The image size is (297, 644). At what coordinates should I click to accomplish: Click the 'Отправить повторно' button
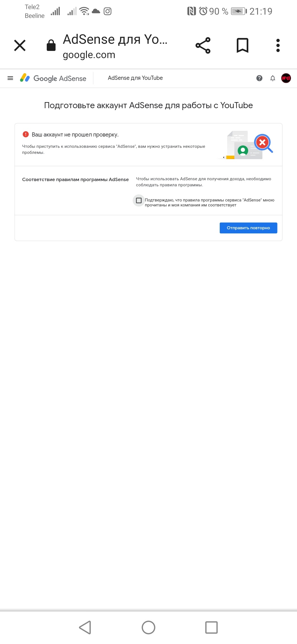(x=248, y=228)
